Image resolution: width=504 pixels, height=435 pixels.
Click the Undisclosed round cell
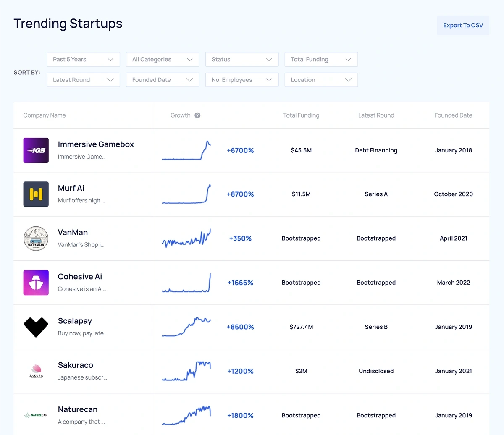tap(376, 371)
